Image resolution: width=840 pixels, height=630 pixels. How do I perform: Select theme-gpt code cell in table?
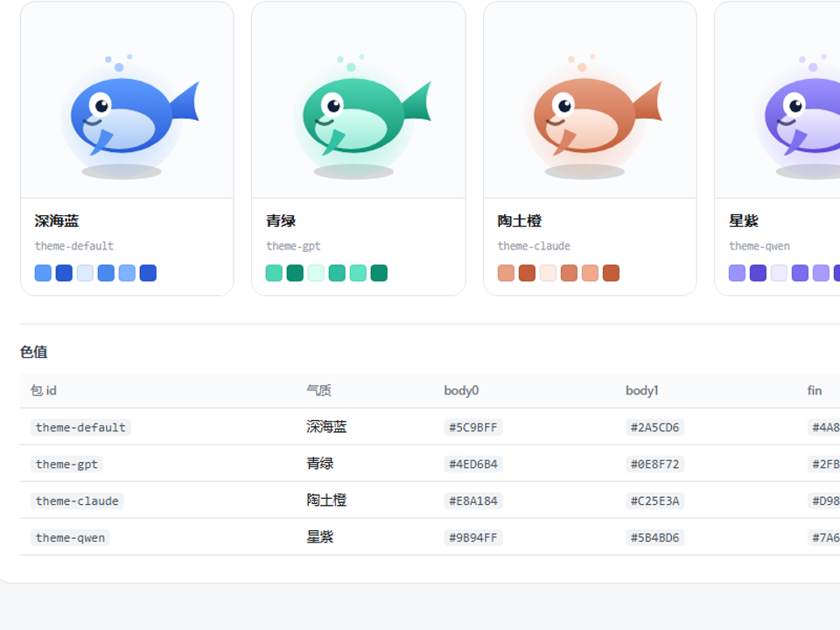(x=66, y=464)
